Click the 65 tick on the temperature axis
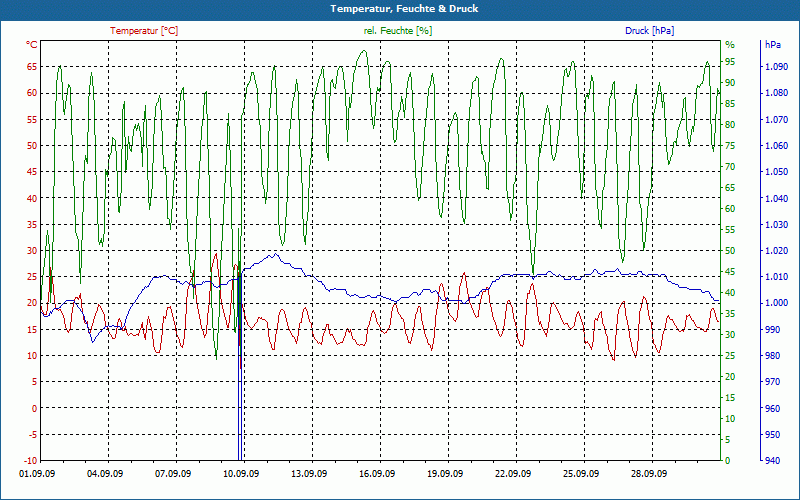 coord(32,66)
